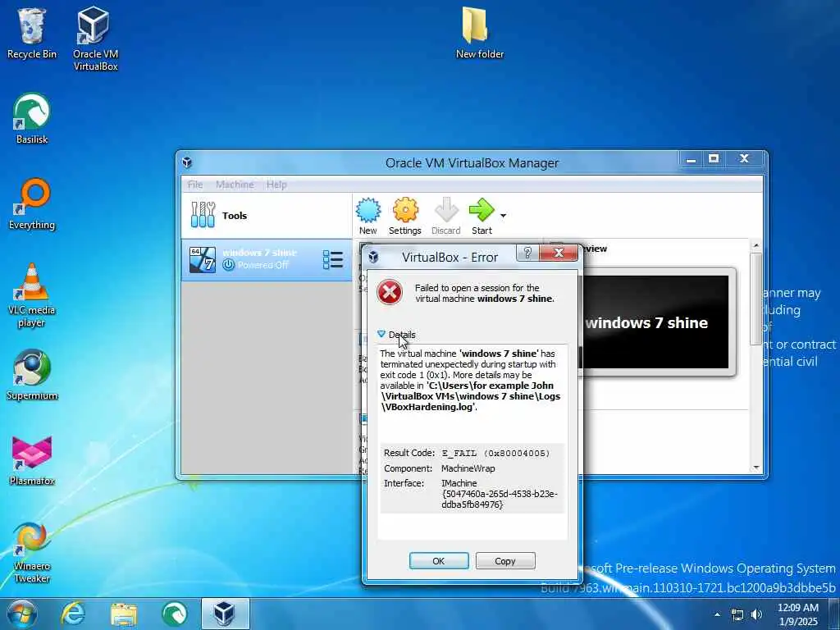Click the VirtualBox Manager title bar cube icon
Viewport: 840px width, 630px height.
(187, 162)
